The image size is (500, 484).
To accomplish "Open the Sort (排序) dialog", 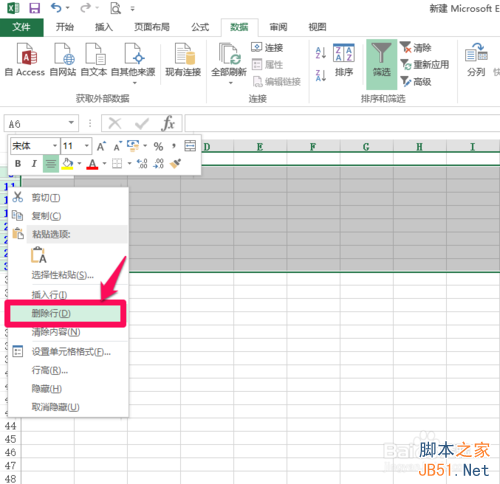I will pyautogui.click(x=344, y=60).
